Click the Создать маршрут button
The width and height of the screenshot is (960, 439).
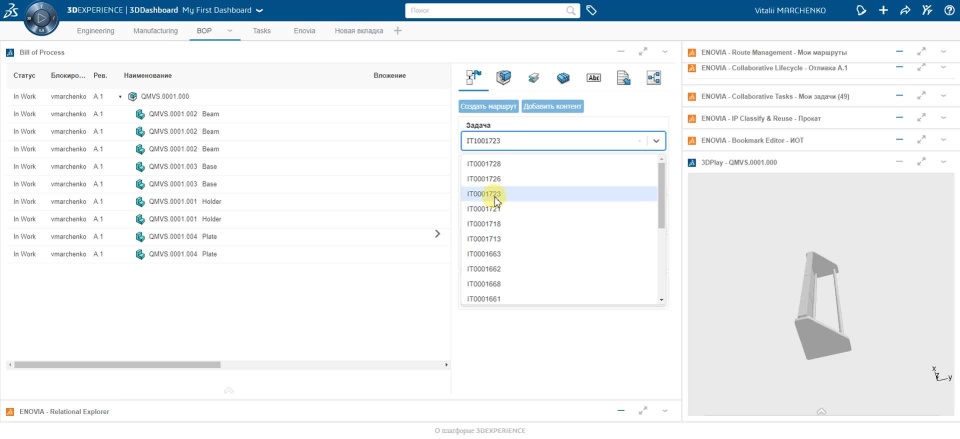pyautogui.click(x=489, y=107)
